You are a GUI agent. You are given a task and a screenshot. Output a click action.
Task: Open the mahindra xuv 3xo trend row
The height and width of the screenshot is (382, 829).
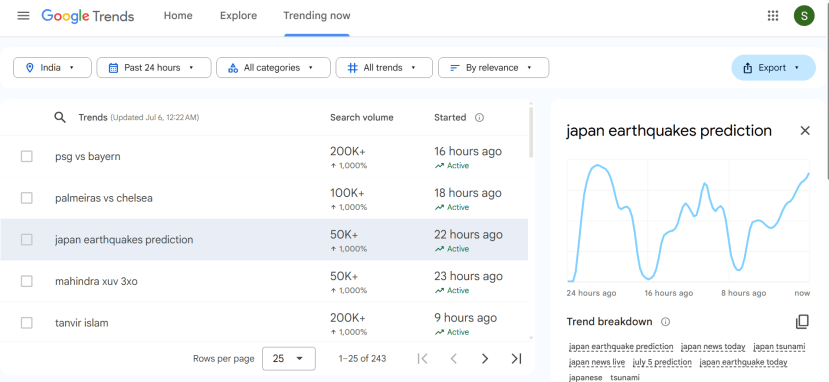pos(264,281)
